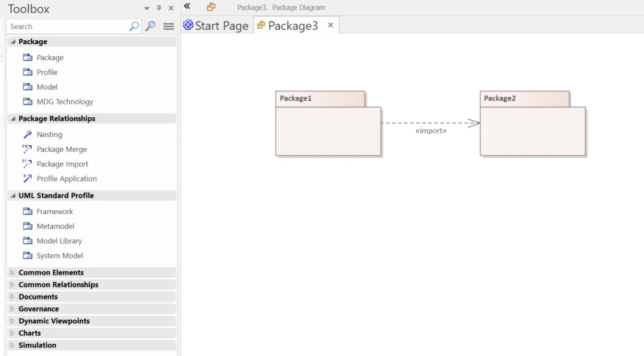Collapse the Package Relationships section

13,118
